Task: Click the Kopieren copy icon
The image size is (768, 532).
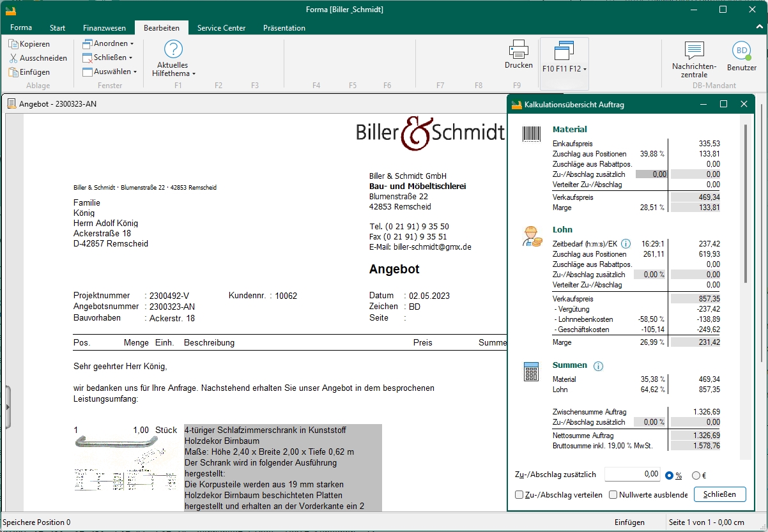Action: pos(13,44)
